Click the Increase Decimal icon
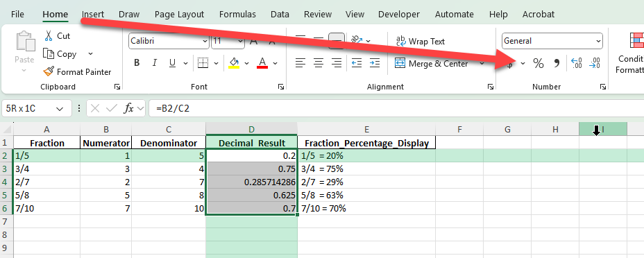 [577, 63]
